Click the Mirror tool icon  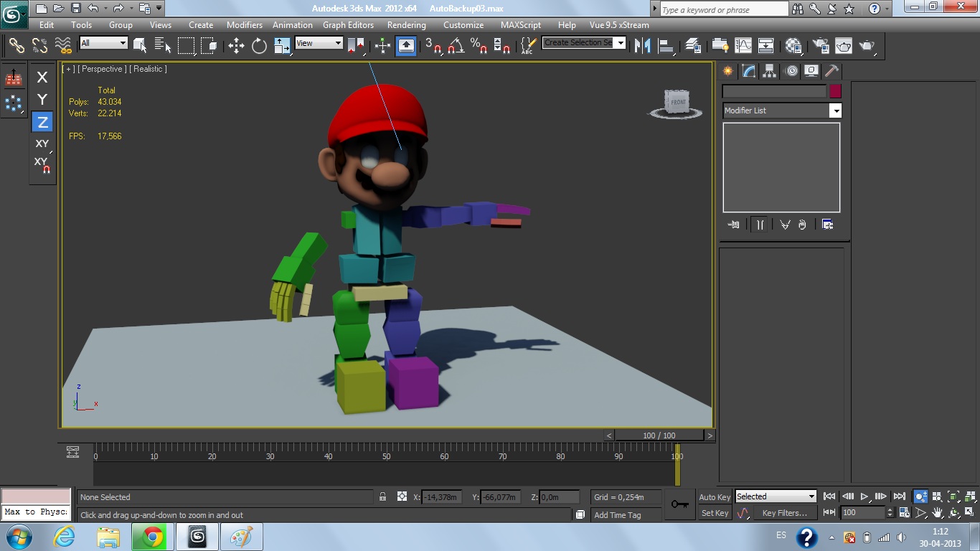pos(643,46)
